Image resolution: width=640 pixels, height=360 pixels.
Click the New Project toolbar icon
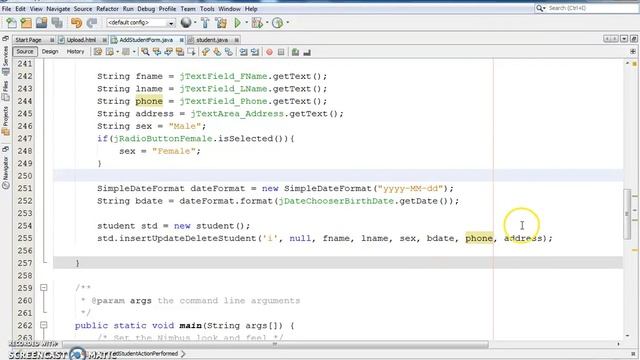pos(26,23)
